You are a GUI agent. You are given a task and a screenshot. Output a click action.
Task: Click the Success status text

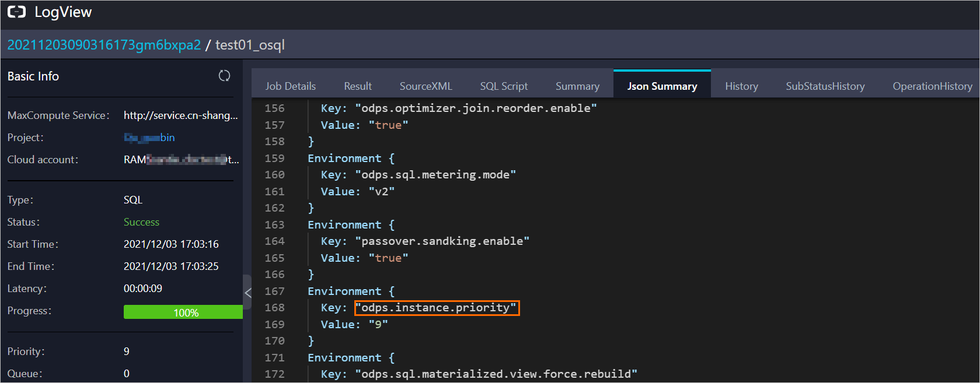pos(141,222)
